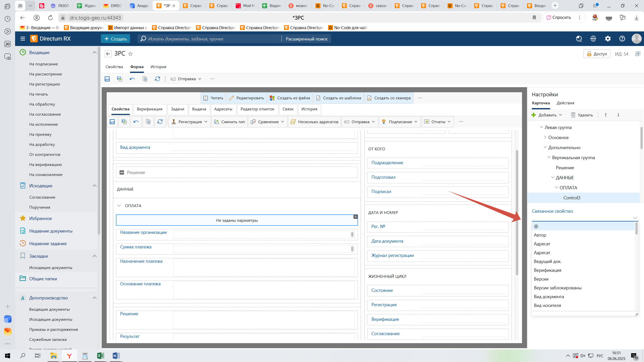Collapse the Исходящие sidebar section
This screenshot has height=362, width=644.
coord(95,186)
